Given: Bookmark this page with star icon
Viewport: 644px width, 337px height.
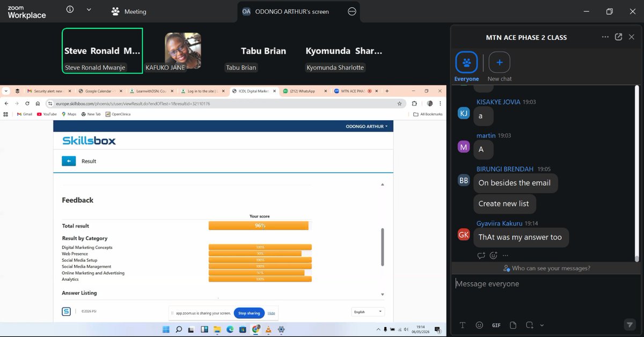Looking at the screenshot, I should 399,104.
